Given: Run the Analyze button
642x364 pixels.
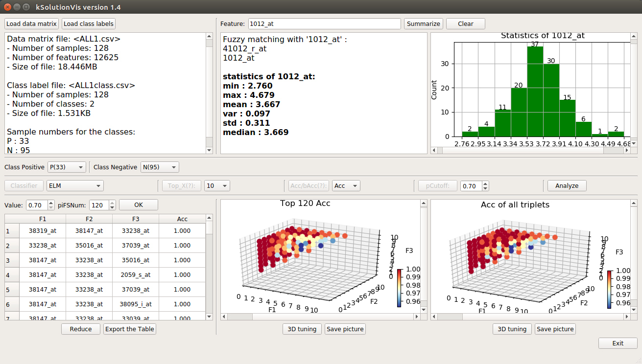Looking at the screenshot, I should click(567, 186).
